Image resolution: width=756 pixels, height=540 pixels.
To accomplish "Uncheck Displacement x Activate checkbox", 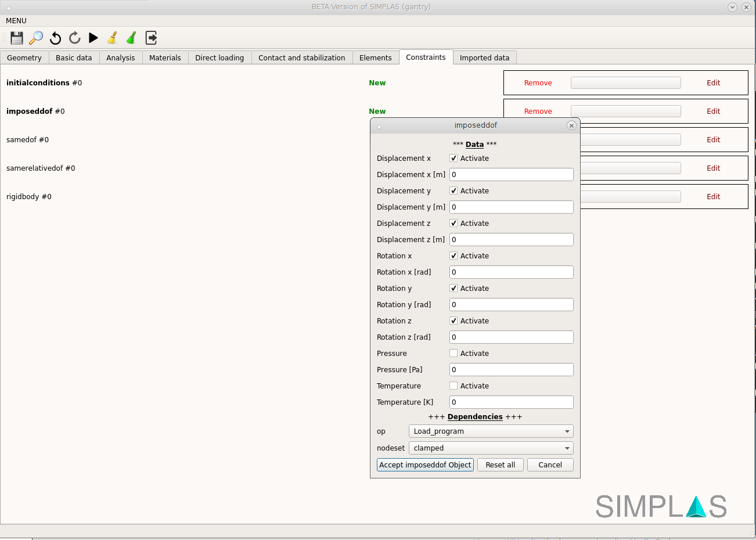I will [453, 159].
